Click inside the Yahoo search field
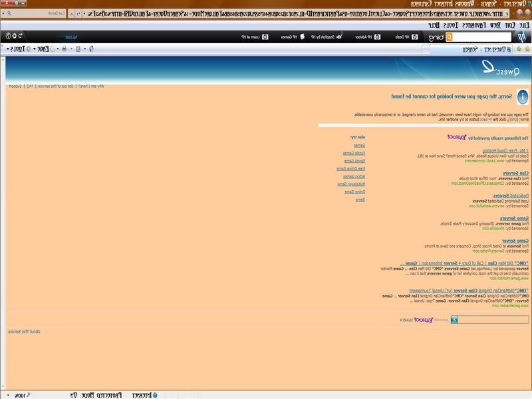Viewport: 532px width, 399px height. (493, 320)
